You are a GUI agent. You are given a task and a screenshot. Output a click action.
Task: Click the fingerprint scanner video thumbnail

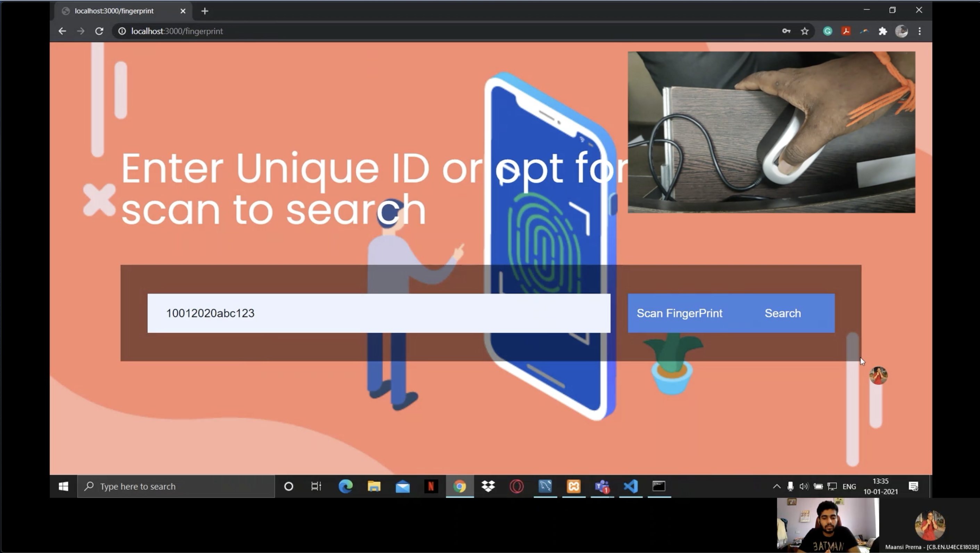[x=771, y=132]
